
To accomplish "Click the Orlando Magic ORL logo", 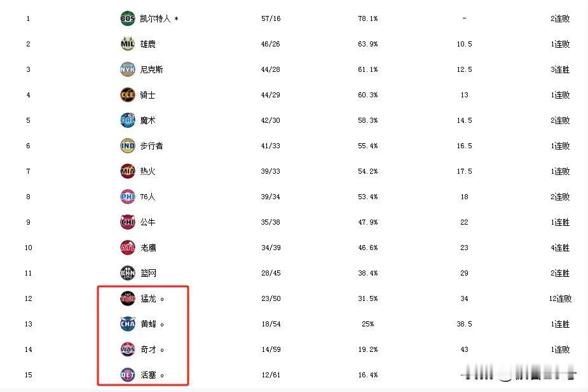I will point(128,120).
